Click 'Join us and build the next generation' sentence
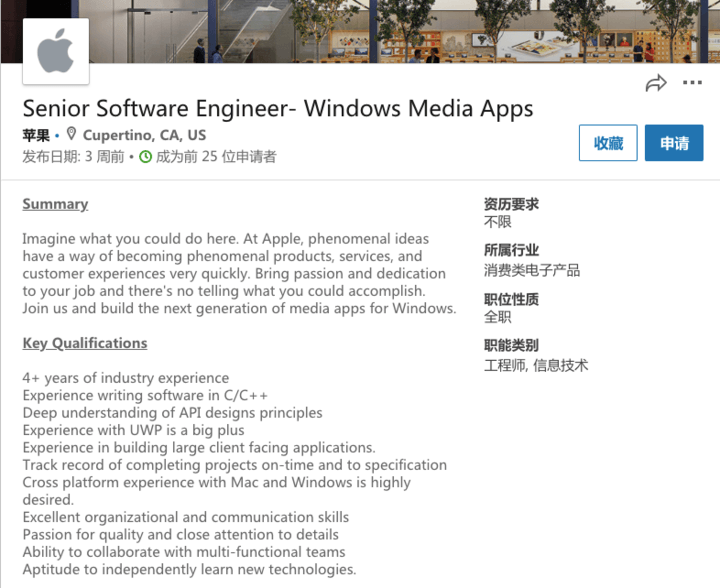Image resolution: width=720 pixels, height=588 pixels. pos(239,308)
